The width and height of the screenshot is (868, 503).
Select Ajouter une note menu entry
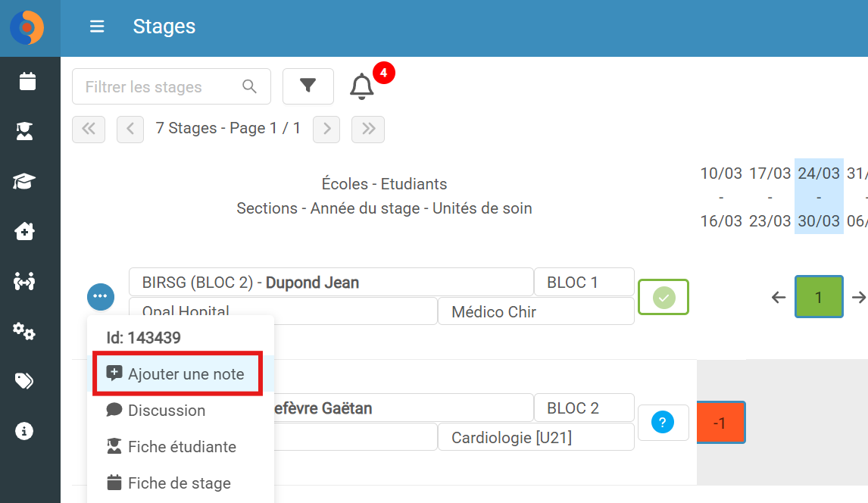pos(177,374)
